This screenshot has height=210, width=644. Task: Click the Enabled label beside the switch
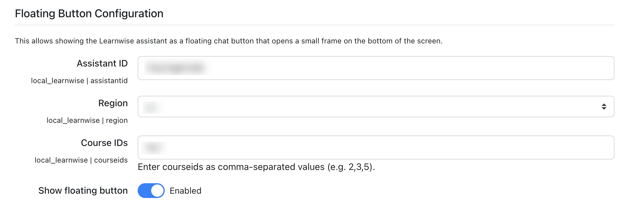tap(186, 191)
